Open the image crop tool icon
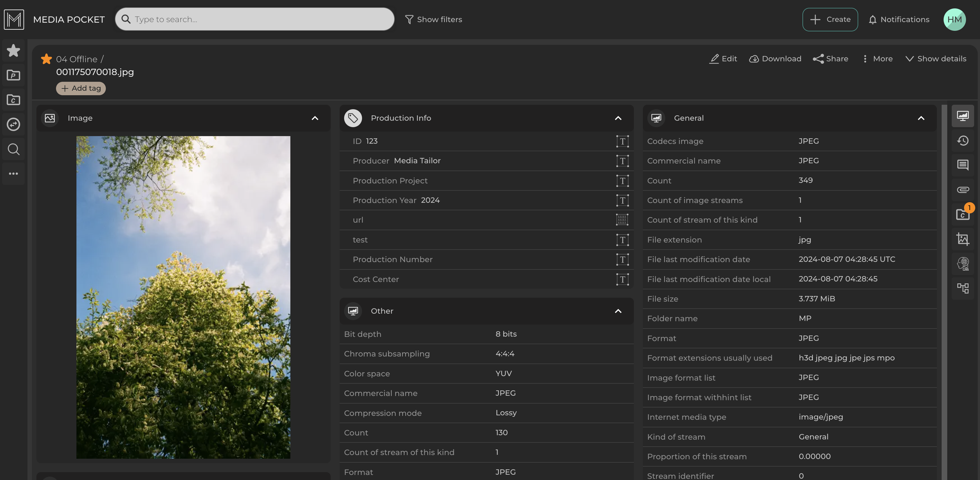 (x=963, y=239)
